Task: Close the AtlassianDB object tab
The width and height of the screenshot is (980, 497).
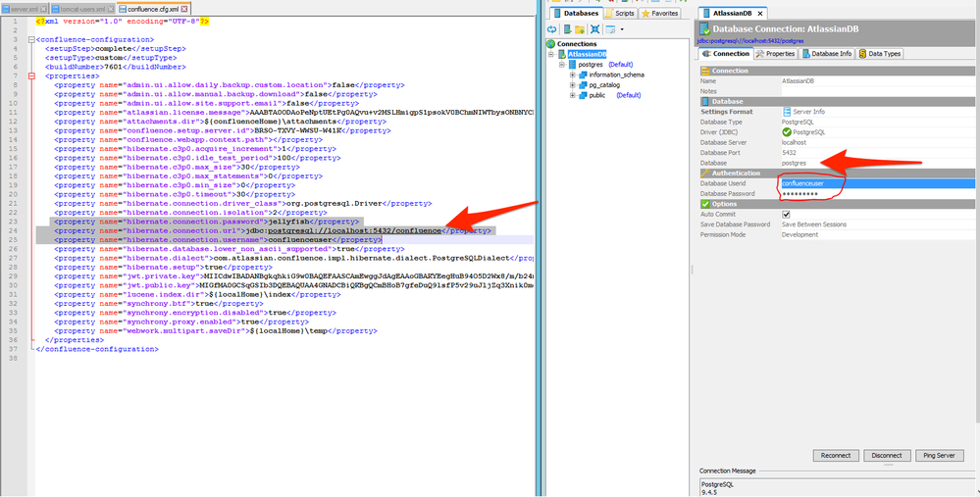Action: point(760,13)
